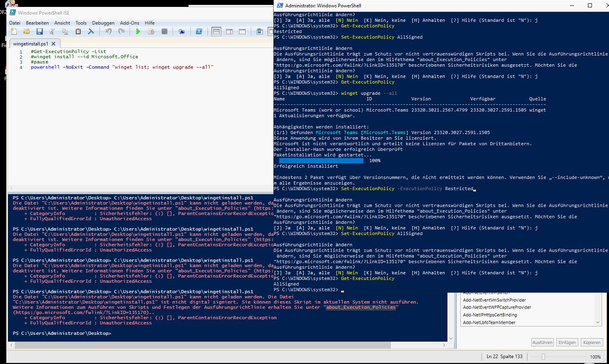609x364 pixels.
Task: Click the New script icon in ISE toolbar
Action: (14, 31)
